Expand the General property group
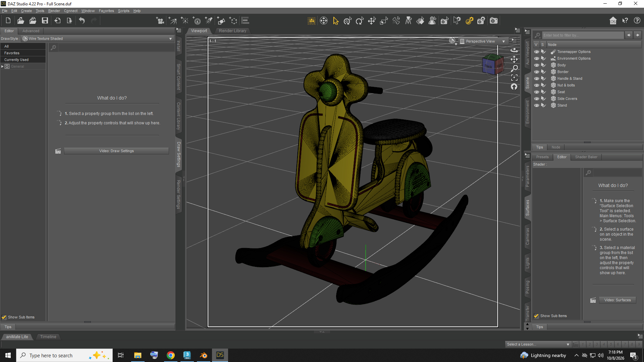This screenshot has width=644, height=362. [x=2, y=66]
